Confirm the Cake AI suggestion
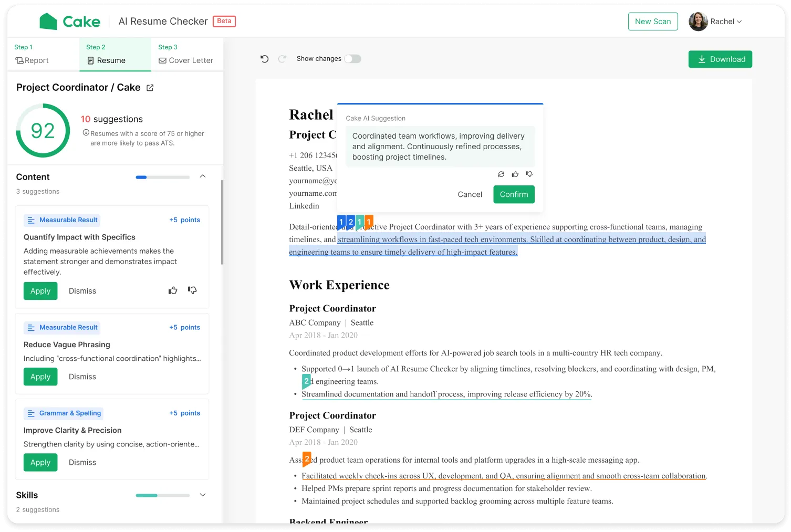The height and width of the screenshot is (532, 791). [x=514, y=194]
